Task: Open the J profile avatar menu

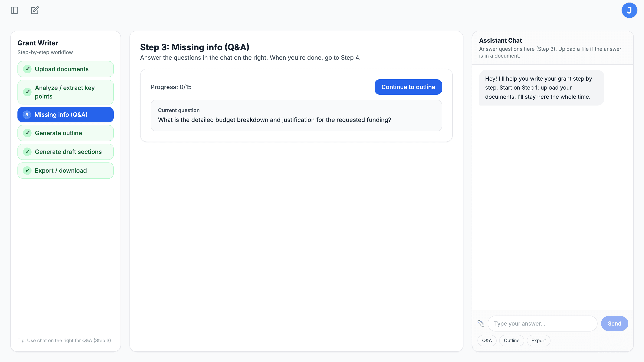Action: click(x=630, y=10)
